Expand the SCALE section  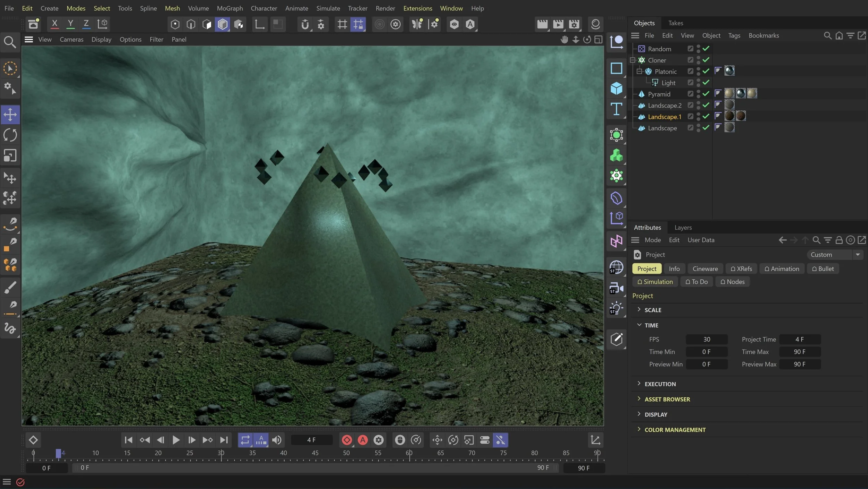coord(639,310)
